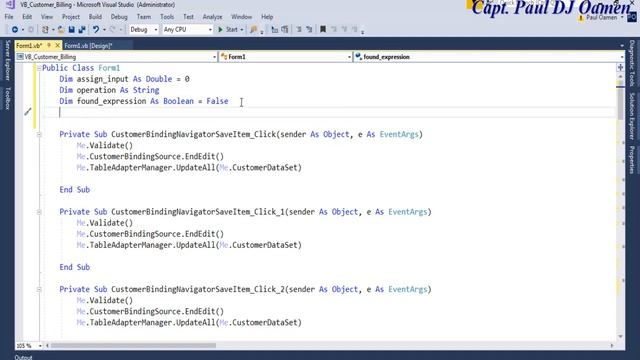Undo the last edit
Viewport: 640px width, 360px height.
96,29
